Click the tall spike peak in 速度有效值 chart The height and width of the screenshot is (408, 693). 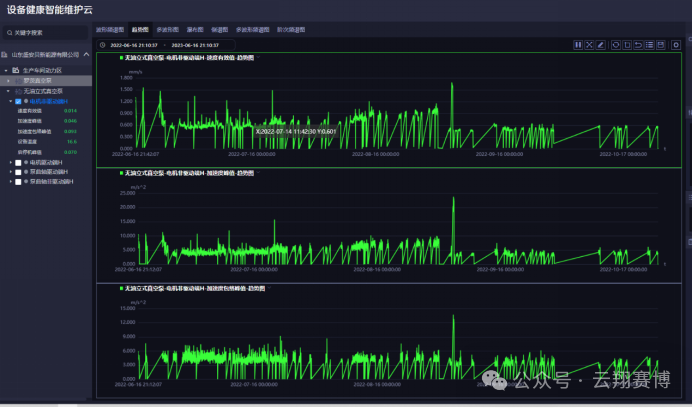[452, 84]
